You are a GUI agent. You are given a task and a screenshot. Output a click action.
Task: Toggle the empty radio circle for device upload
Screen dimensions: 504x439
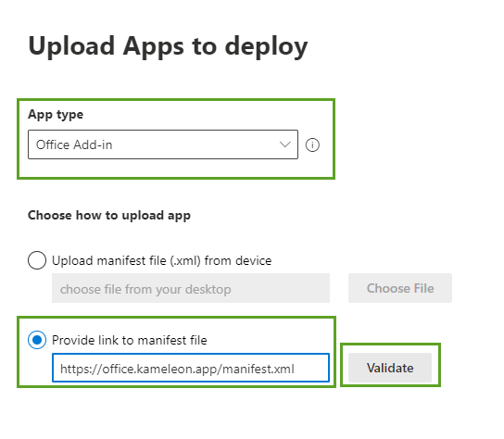click(x=37, y=260)
